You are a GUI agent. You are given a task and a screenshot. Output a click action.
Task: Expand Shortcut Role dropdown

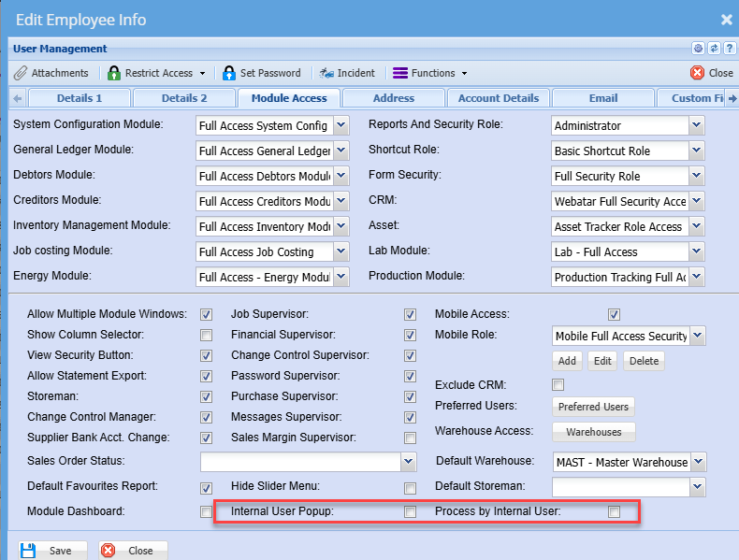(x=697, y=151)
